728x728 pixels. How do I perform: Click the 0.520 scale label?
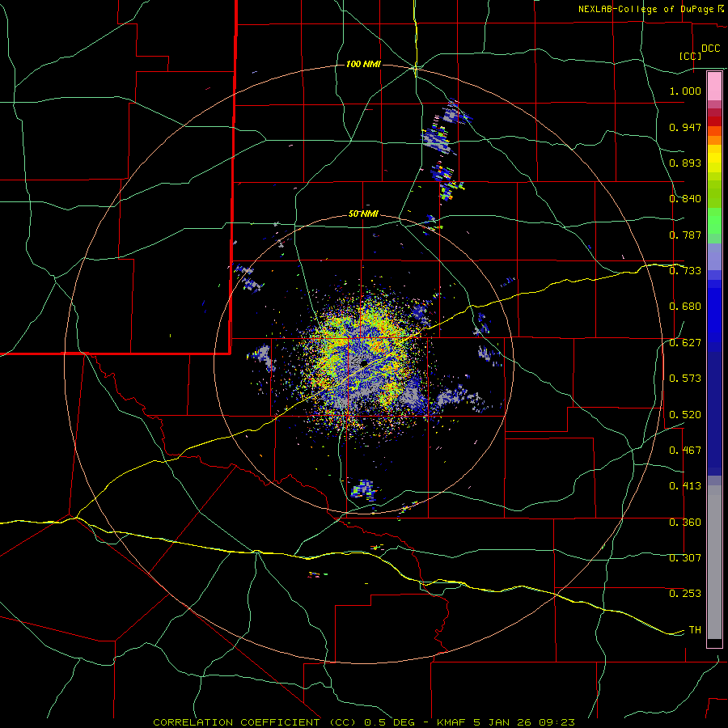coord(685,415)
